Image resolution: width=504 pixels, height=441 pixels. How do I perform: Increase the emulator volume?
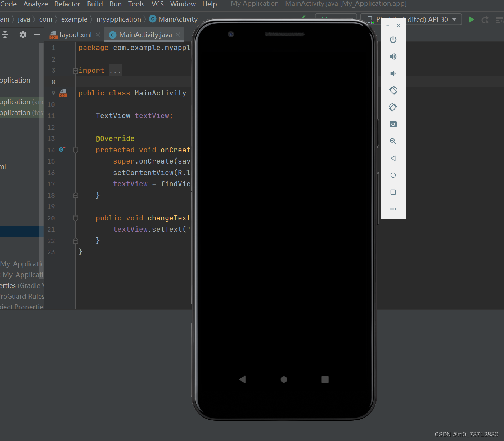(393, 57)
